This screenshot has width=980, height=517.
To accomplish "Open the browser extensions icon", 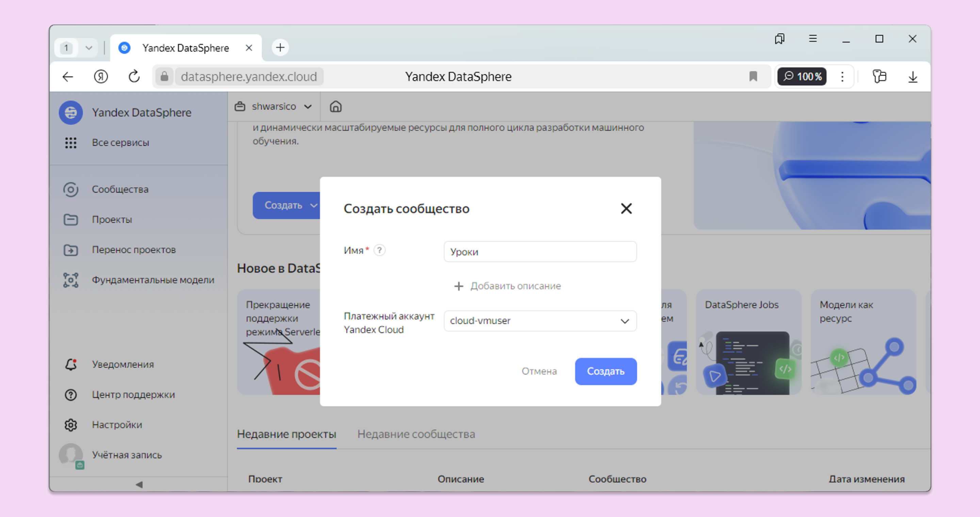I will 879,77.
